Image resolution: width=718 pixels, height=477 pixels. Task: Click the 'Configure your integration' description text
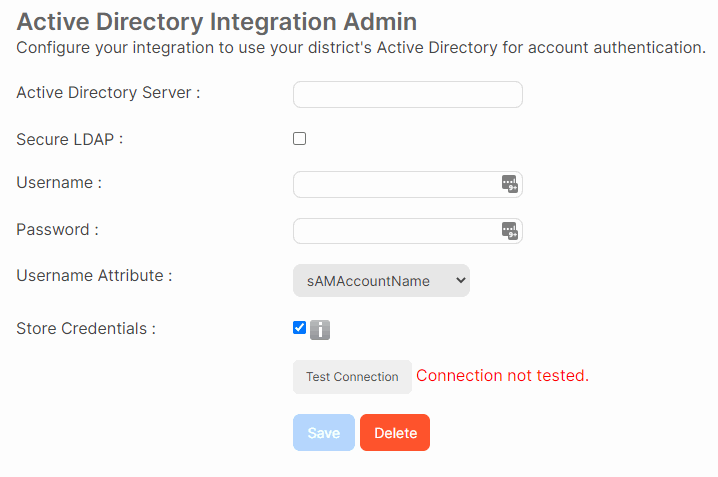(361, 48)
